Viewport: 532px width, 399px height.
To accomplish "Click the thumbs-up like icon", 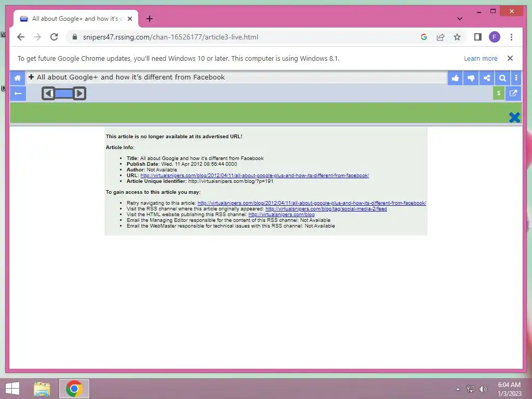I will point(455,78).
